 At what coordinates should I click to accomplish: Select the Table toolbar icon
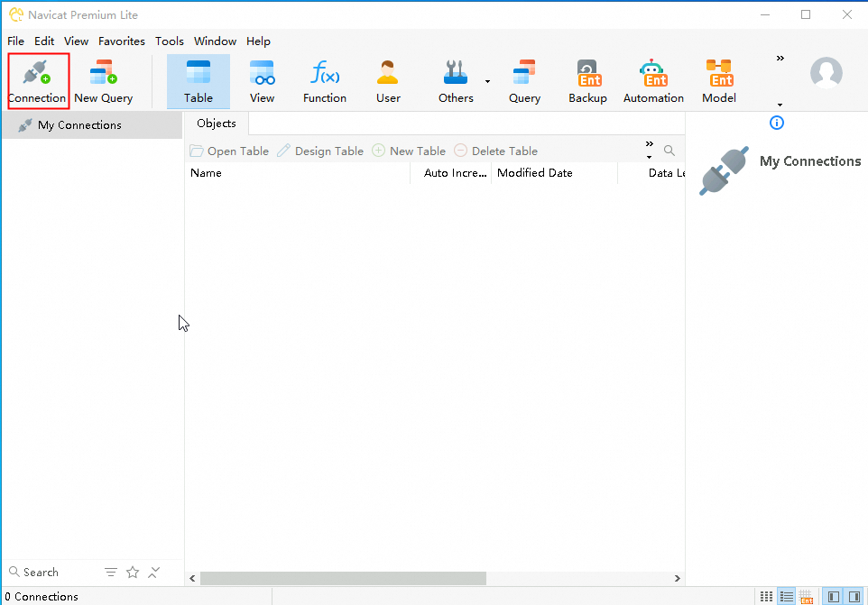[199, 81]
